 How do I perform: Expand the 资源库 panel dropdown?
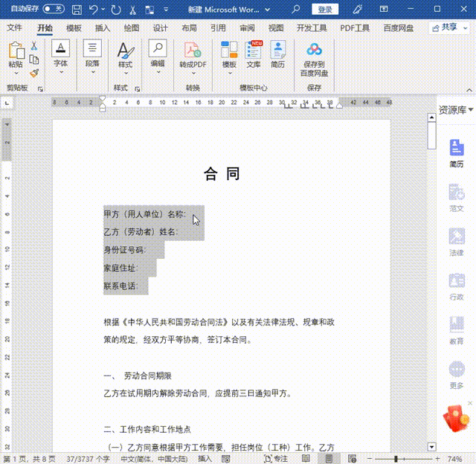click(471, 109)
